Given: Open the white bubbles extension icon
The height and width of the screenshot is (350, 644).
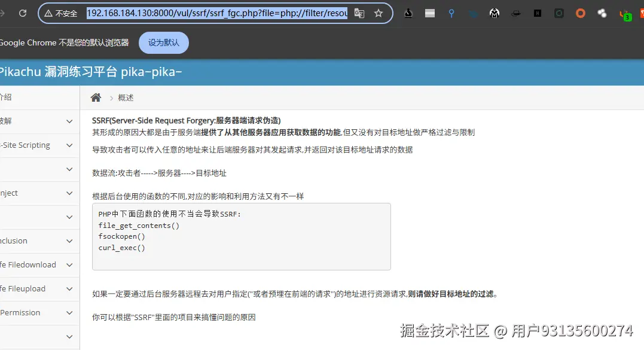Looking at the screenshot, I should 602,14.
